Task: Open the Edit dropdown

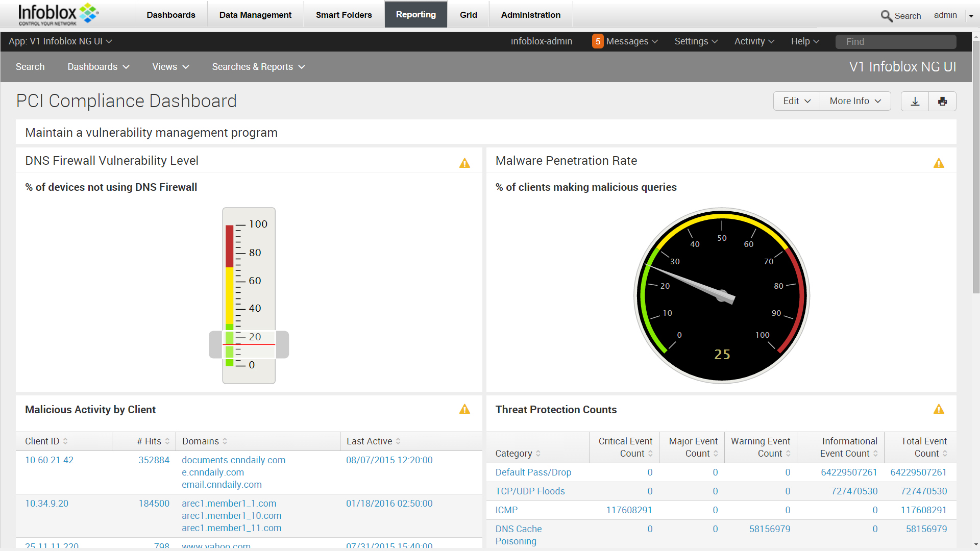Action: (x=796, y=101)
